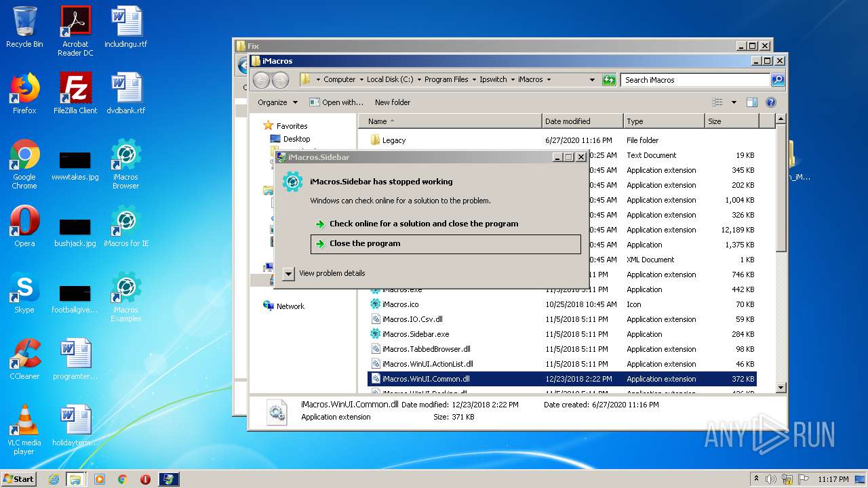Click Chrome icon in taskbar
This screenshot has height=488, width=868.
click(x=123, y=479)
